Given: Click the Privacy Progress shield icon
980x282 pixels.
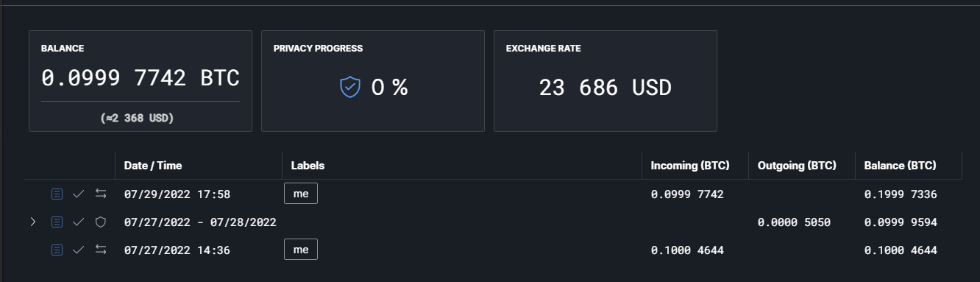Looking at the screenshot, I should tap(350, 88).
